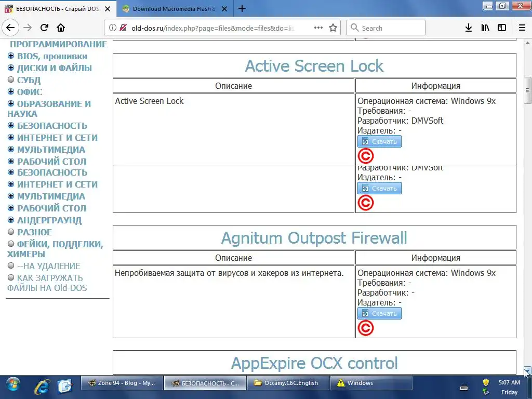
Task: Bookmark this page with the star
Action: click(333, 28)
